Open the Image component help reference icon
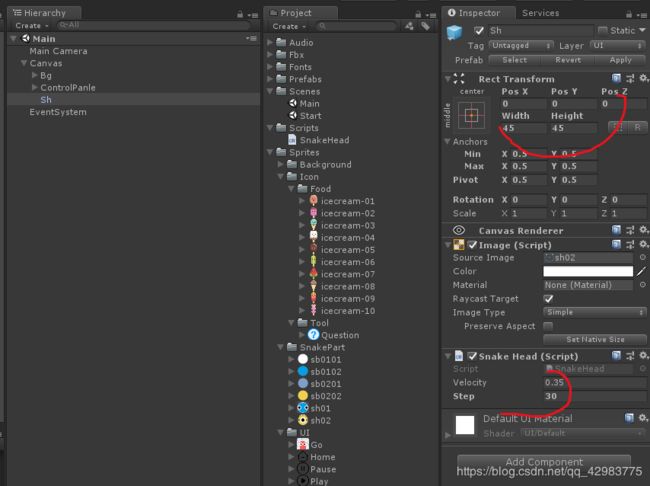650x486 pixels. (x=616, y=245)
